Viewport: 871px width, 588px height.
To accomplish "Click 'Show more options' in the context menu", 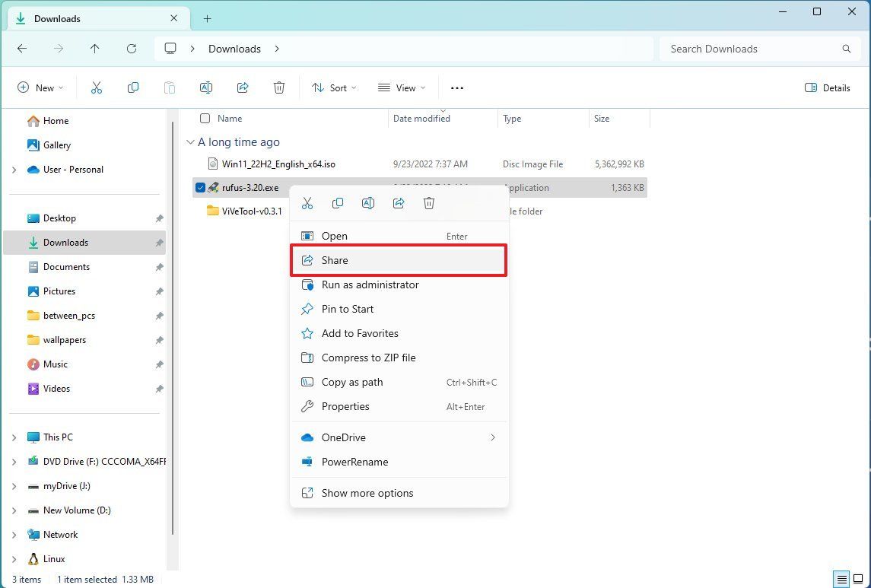I will click(x=367, y=493).
